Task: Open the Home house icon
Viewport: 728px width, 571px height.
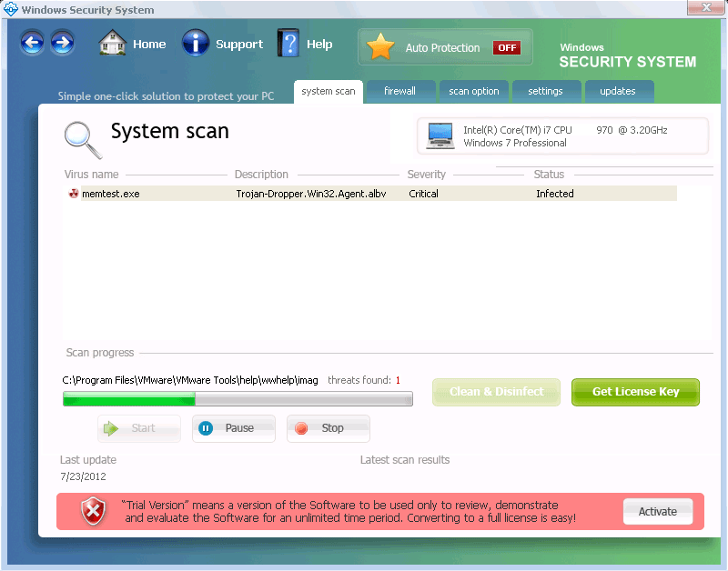Action: tap(113, 44)
